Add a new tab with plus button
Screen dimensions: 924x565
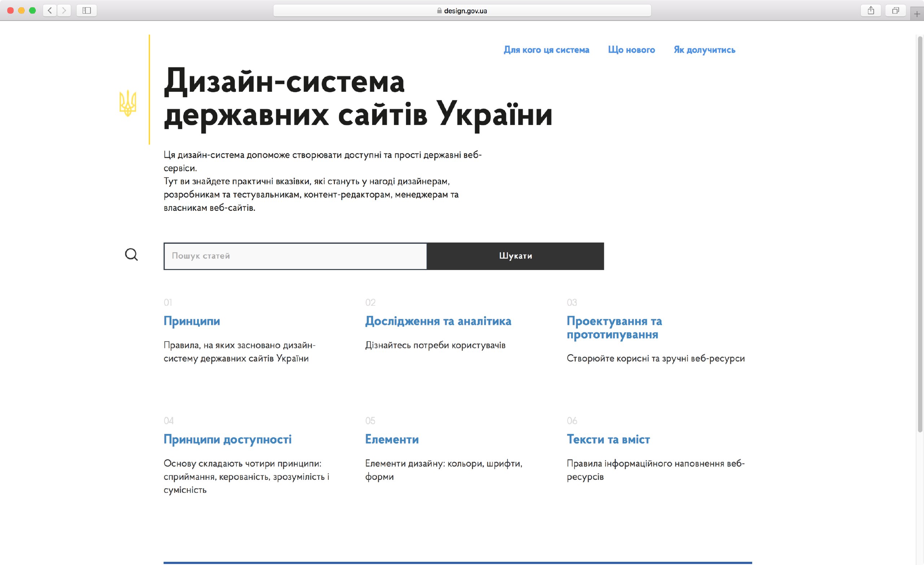[917, 14]
